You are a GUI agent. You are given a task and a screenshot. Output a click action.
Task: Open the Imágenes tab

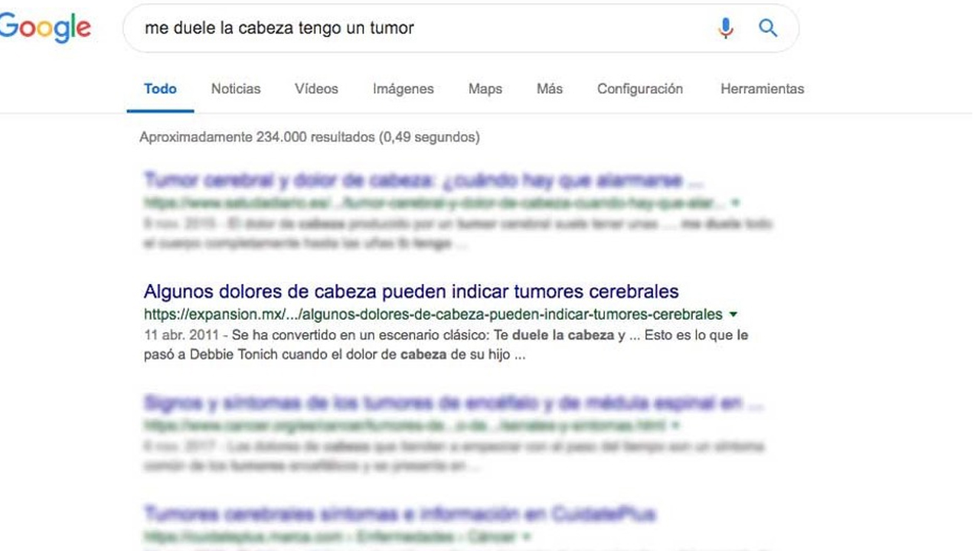(403, 89)
